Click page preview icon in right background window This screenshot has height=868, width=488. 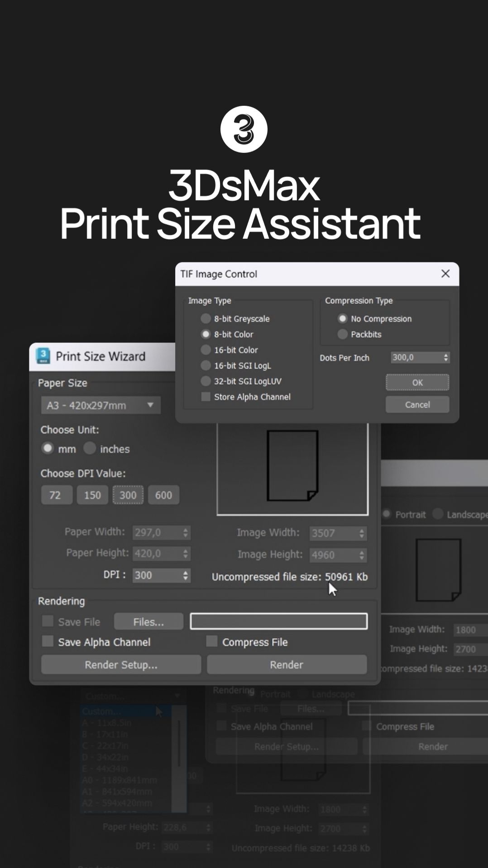438,570
